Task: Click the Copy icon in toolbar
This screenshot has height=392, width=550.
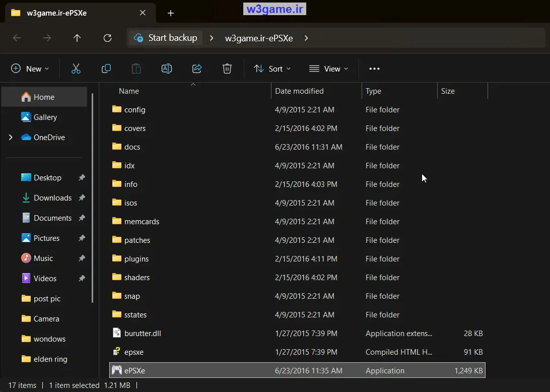Action: tap(106, 69)
